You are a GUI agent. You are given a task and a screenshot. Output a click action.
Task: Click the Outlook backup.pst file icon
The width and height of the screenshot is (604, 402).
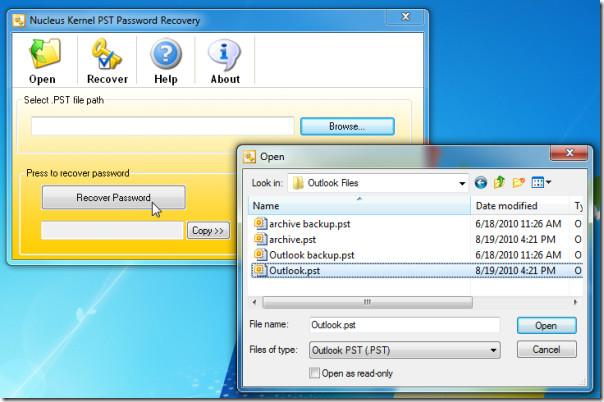(x=260, y=255)
